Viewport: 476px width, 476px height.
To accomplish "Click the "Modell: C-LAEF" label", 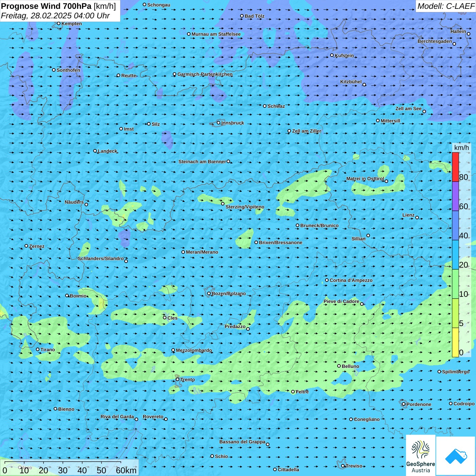I will pyautogui.click(x=446, y=6).
